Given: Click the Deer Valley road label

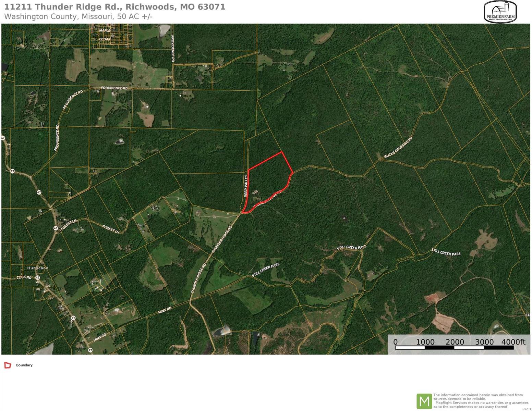Looking at the screenshot, I should 246,186.
